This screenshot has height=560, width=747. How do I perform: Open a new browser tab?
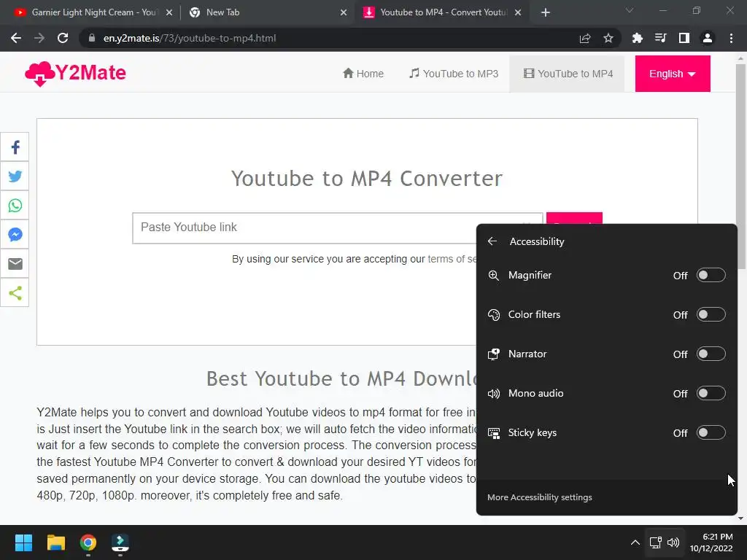pos(546,12)
